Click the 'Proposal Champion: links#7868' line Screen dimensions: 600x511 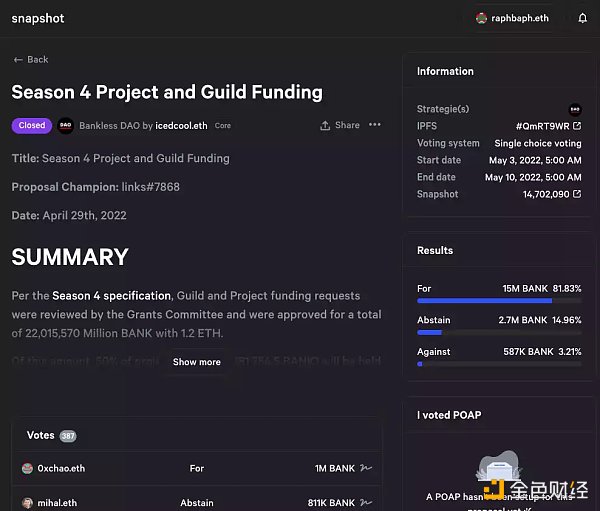(96, 187)
